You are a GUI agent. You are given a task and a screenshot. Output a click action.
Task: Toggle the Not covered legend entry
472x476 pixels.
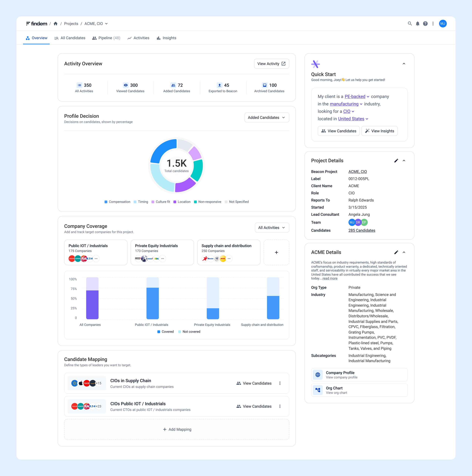point(189,332)
